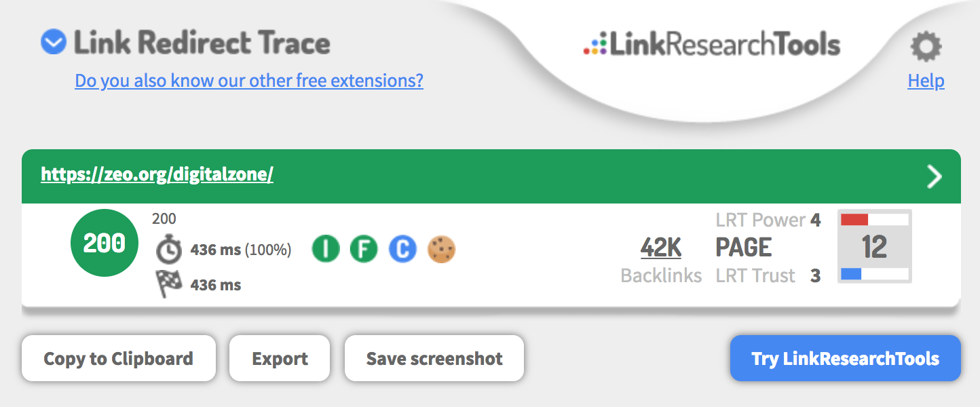The height and width of the screenshot is (407, 980).
Task: Click the Save screenshot button
Action: (434, 358)
